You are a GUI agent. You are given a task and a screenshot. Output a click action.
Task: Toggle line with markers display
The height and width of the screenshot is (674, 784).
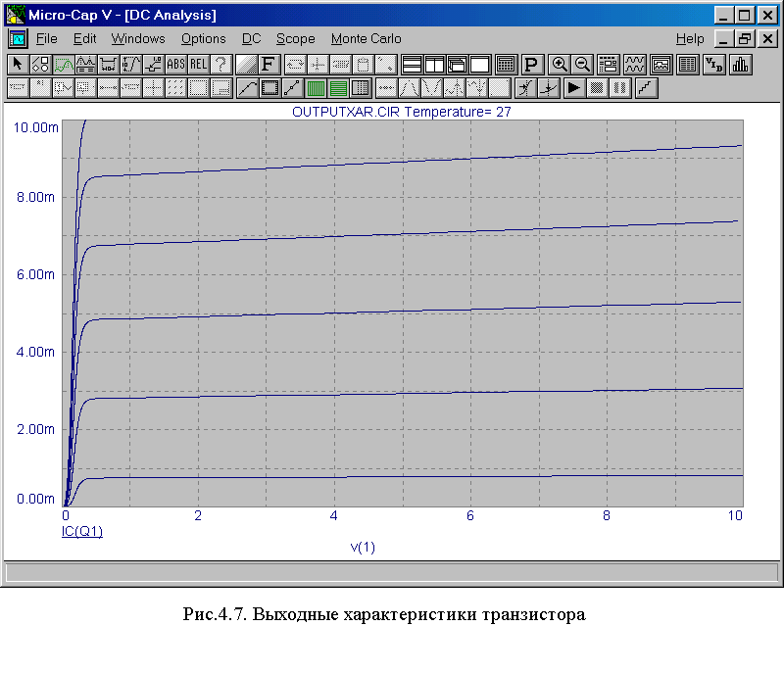pyautogui.click(x=292, y=88)
